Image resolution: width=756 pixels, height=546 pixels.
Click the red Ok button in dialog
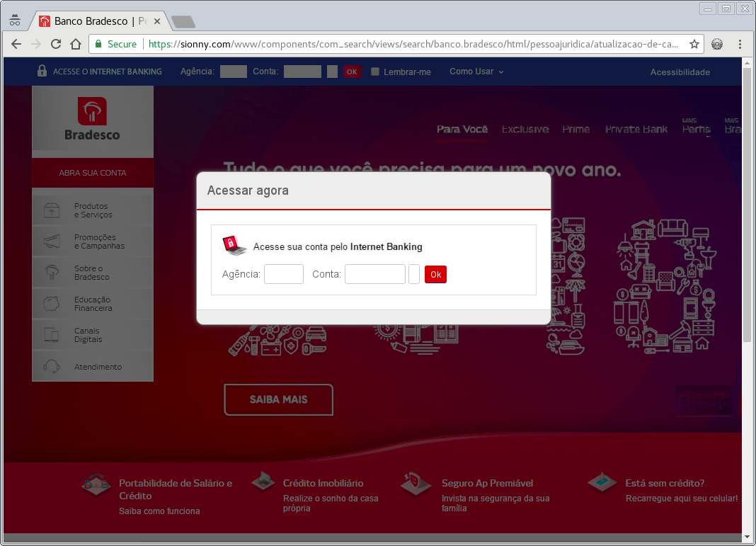click(x=435, y=275)
